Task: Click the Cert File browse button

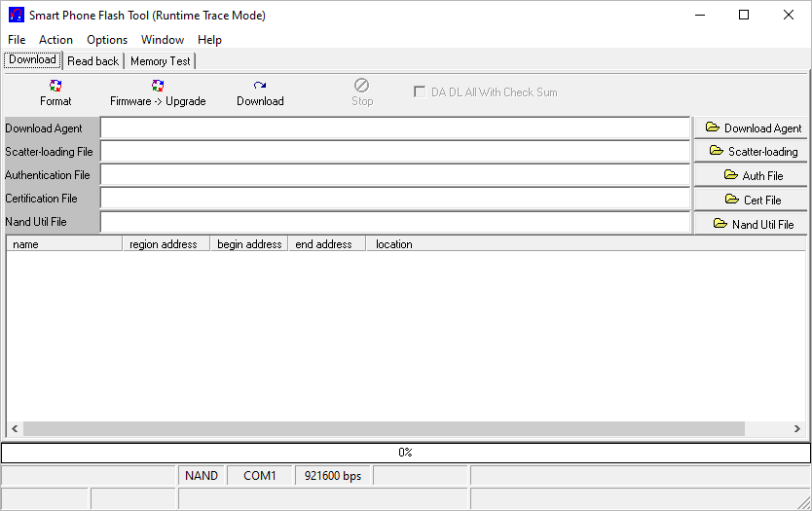Action: coord(751,200)
